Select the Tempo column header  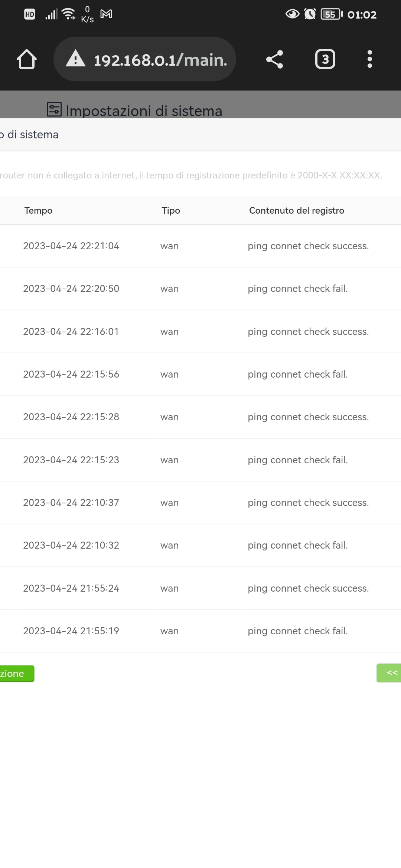[38, 210]
